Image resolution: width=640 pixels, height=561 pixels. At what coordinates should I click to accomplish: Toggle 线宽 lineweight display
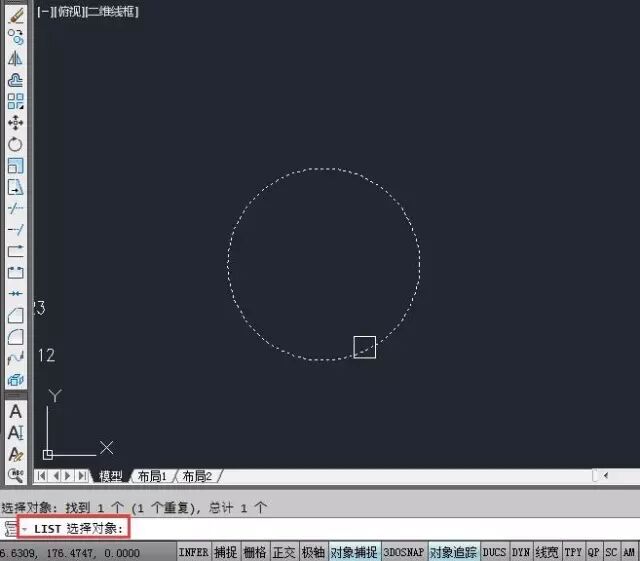pos(547,552)
